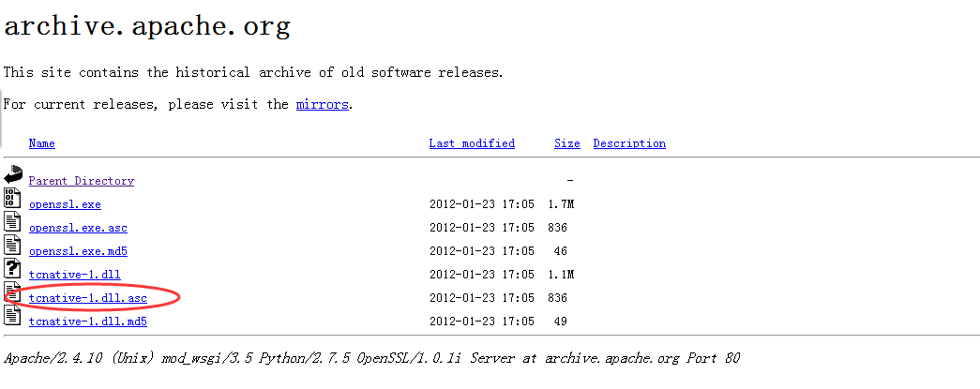Open the openssl.exe.asc signature link
The height and width of the screenshot is (389, 980).
[x=78, y=228]
